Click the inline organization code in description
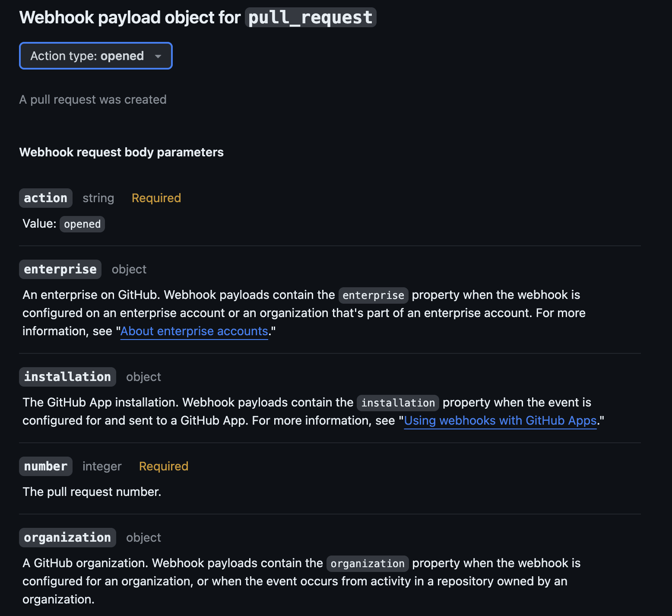This screenshot has height=616, width=672. pos(368,564)
